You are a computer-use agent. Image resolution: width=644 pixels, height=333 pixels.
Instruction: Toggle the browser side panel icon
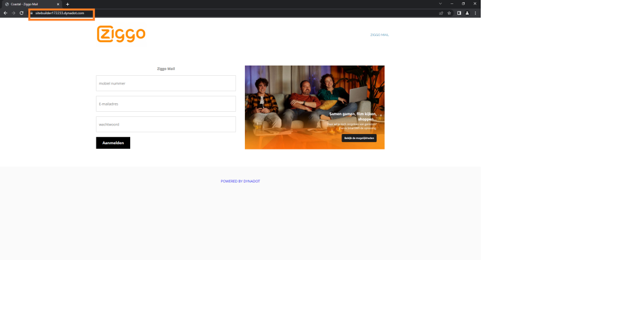pyautogui.click(x=459, y=13)
